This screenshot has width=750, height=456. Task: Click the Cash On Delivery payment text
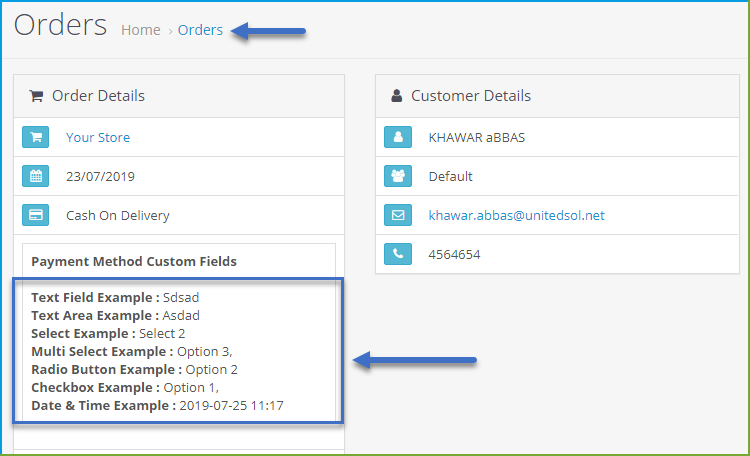point(118,215)
